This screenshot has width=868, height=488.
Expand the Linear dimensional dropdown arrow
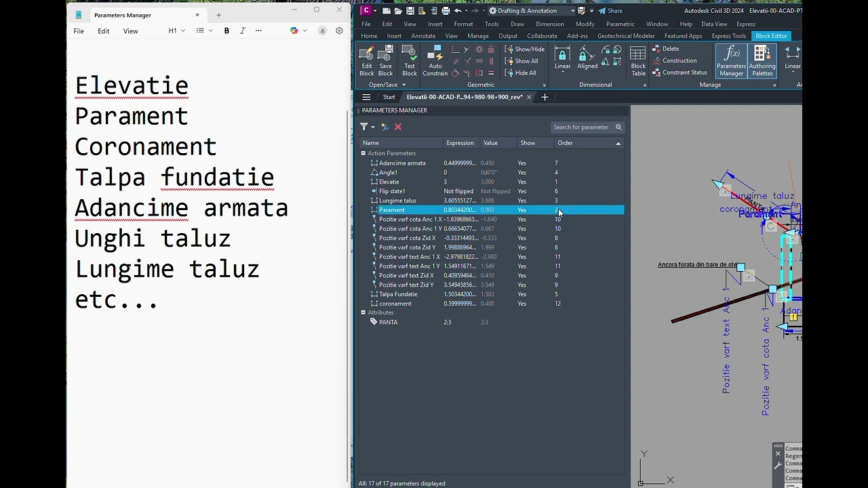pos(562,72)
